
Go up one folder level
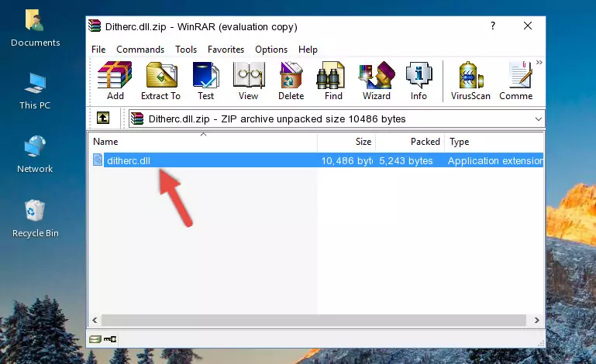tap(103, 118)
